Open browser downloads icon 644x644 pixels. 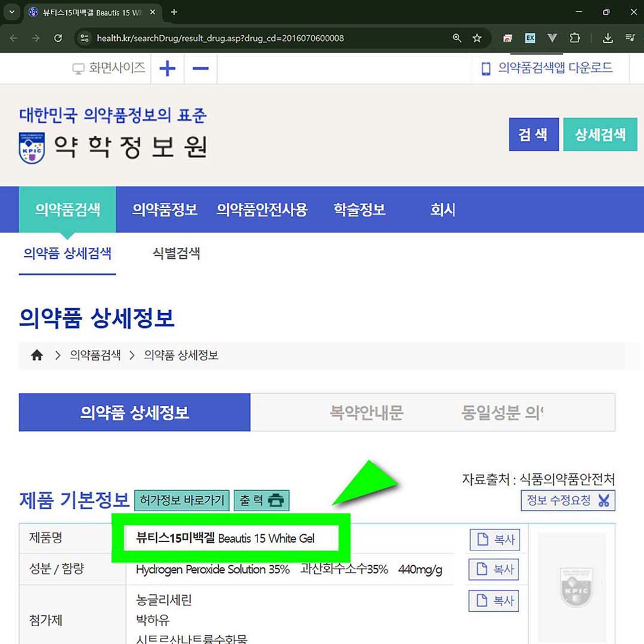608,38
